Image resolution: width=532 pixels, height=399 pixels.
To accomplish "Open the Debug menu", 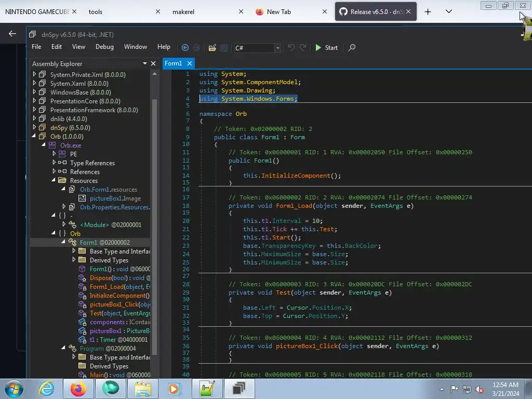I will [104, 47].
